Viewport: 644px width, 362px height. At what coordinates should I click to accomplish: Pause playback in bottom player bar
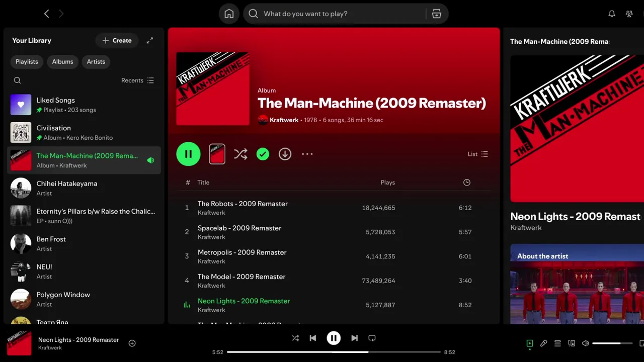[x=334, y=338]
